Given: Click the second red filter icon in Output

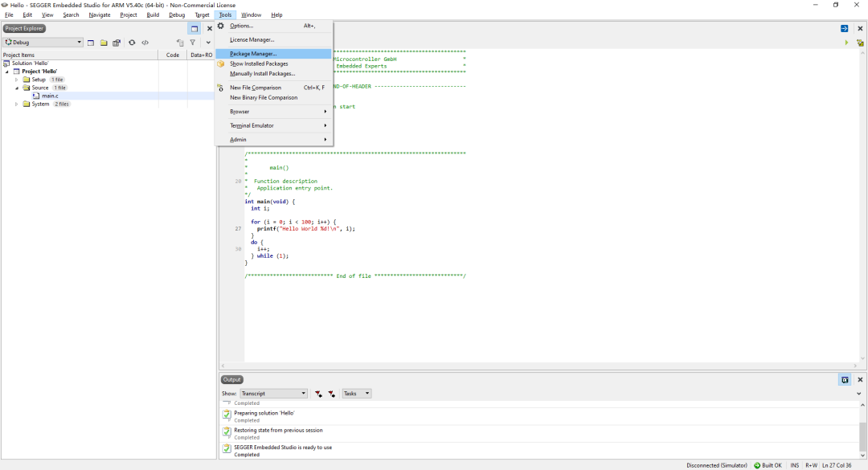Looking at the screenshot, I should click(332, 394).
